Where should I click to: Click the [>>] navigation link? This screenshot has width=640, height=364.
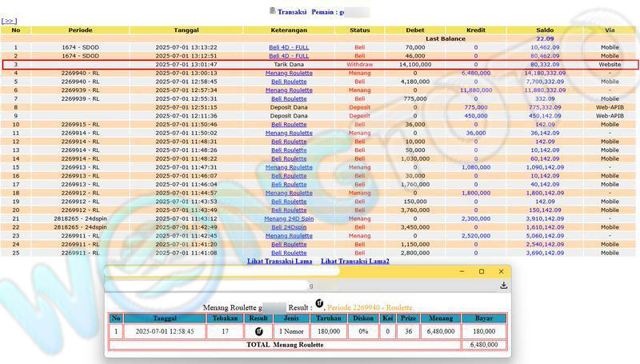10,21
